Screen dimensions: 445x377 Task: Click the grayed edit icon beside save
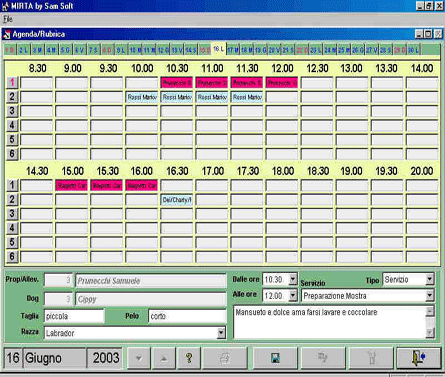click(x=323, y=358)
